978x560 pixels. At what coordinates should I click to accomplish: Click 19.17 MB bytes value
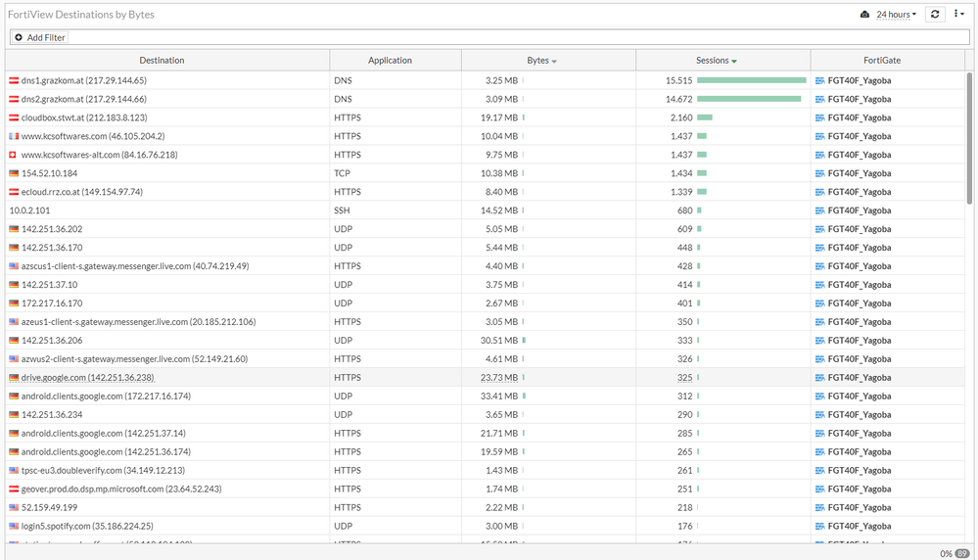pyautogui.click(x=499, y=117)
